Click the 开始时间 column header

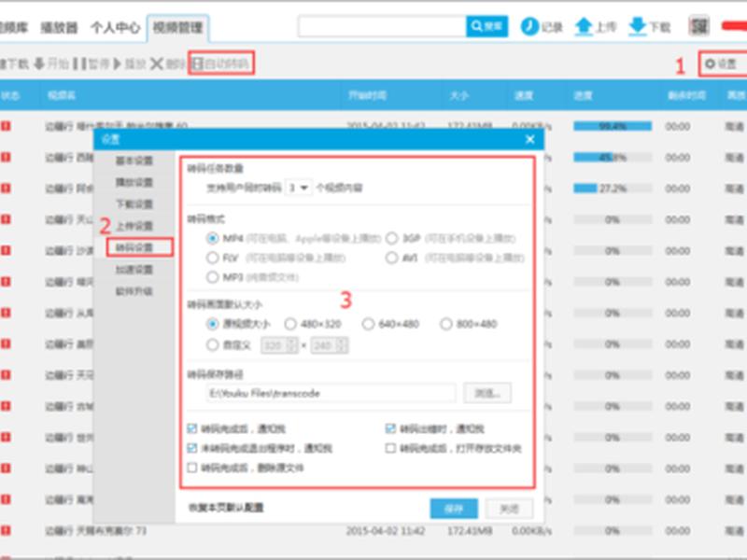point(367,96)
